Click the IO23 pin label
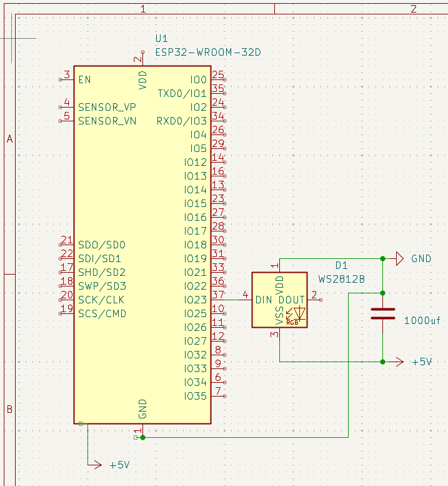 click(196, 300)
